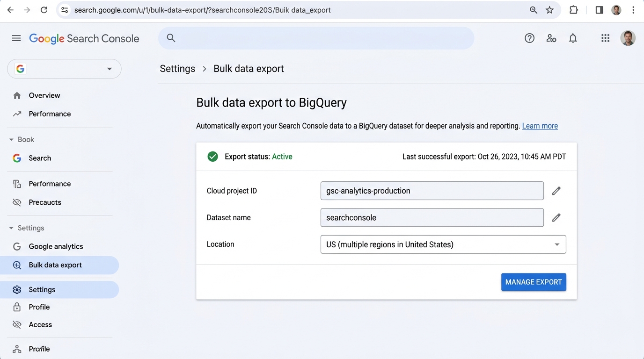The width and height of the screenshot is (644, 359).
Task: Open the Chrome extensions puzzle icon
Action: point(573,10)
